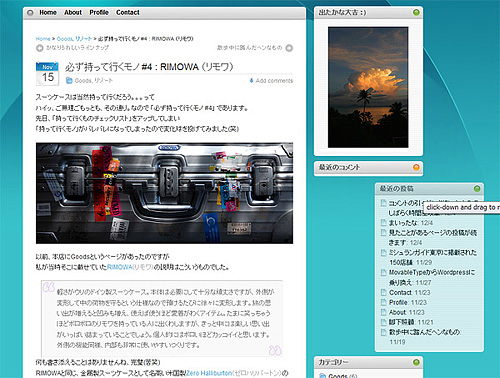Open the Zero Halliburton link
This screenshot has height=378, width=500.
[209, 373]
